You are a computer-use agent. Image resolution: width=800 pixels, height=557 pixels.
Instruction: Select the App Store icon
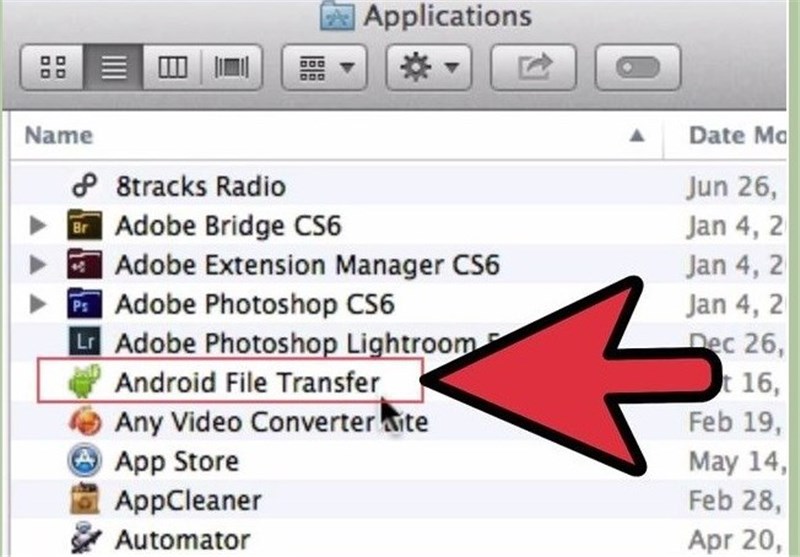(x=85, y=461)
